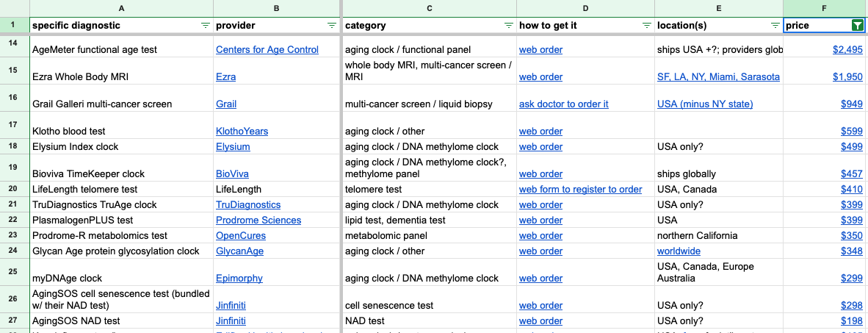Image resolution: width=868 pixels, height=333 pixels.
Task: Open filter menu for category column
Action: 509,26
